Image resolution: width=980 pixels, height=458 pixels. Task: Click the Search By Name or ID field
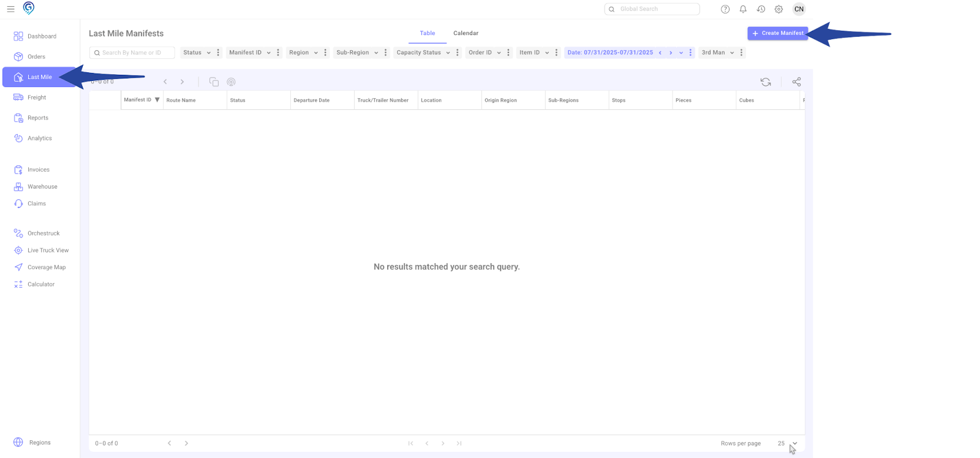pos(133,53)
